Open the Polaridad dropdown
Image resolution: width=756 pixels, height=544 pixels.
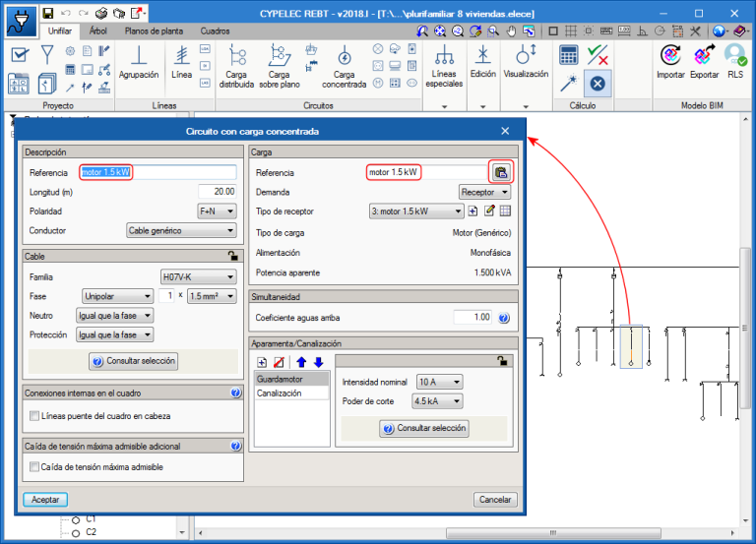click(217, 211)
